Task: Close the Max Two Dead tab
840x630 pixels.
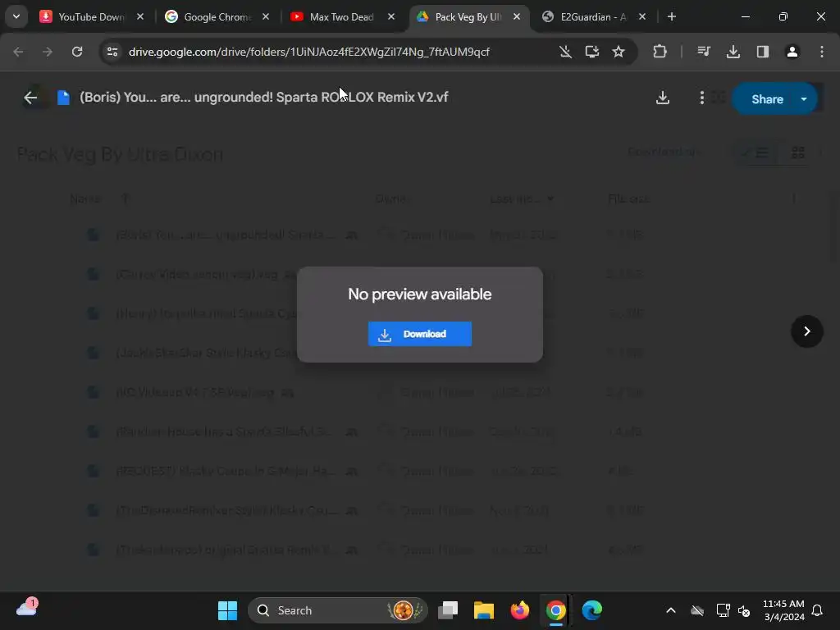Action: [x=391, y=16]
